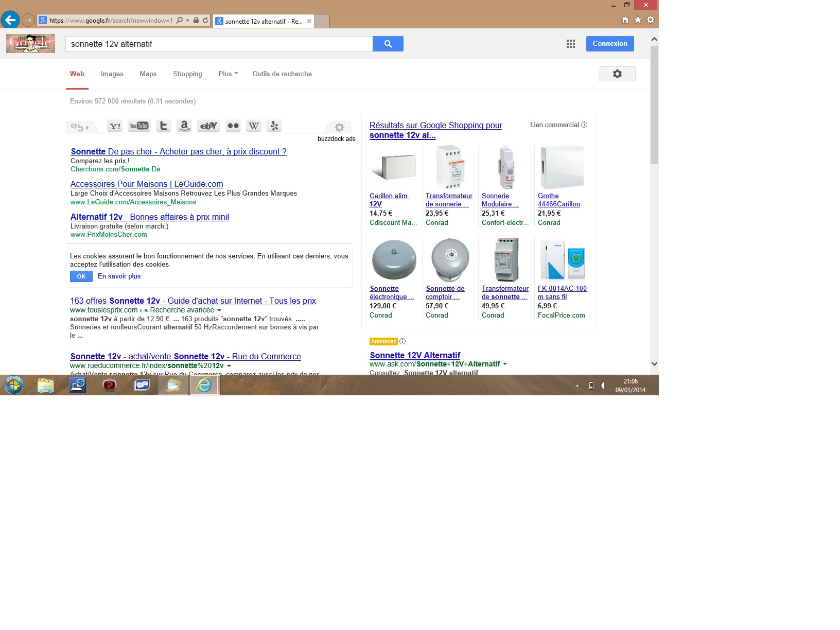Click the browser address bar URL
Viewport: 840px width, 630px height.
coord(111,21)
